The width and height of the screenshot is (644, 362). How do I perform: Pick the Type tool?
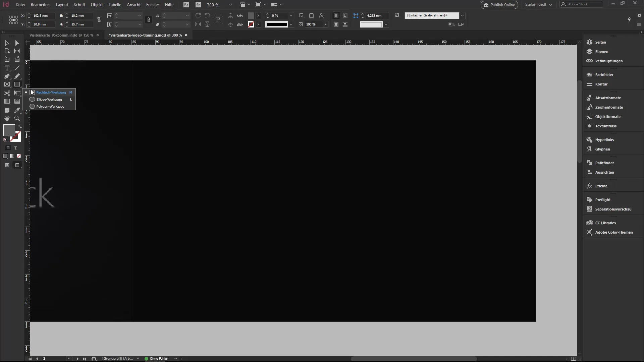click(x=7, y=68)
